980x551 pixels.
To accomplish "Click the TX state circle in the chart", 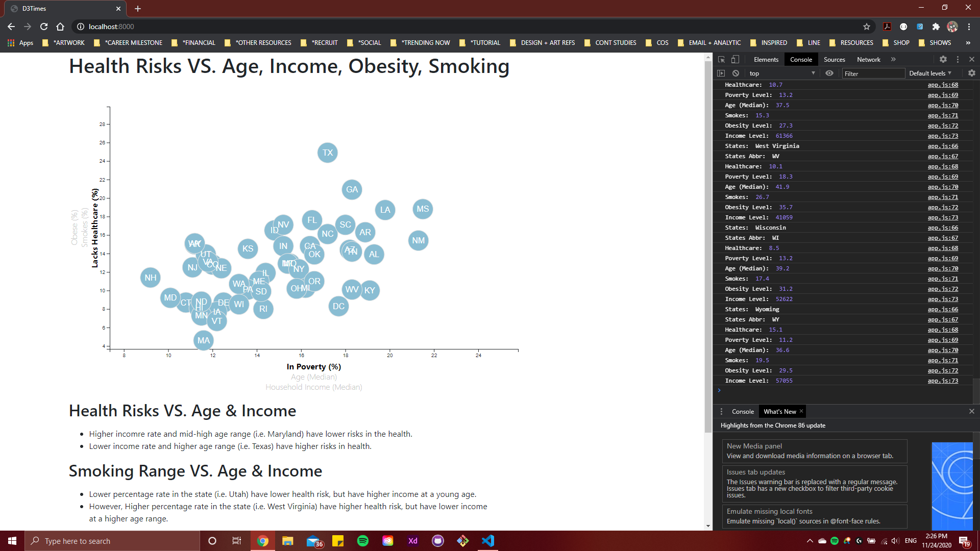I will 328,153.
